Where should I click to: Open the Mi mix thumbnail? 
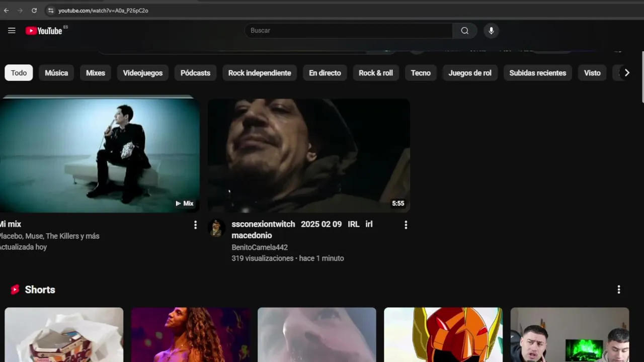(x=100, y=155)
